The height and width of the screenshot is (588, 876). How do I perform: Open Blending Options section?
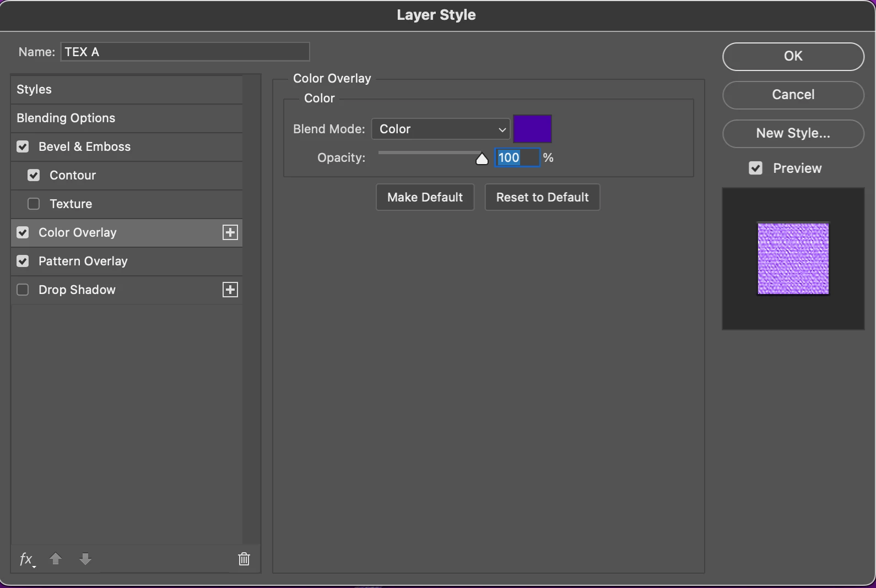point(126,118)
